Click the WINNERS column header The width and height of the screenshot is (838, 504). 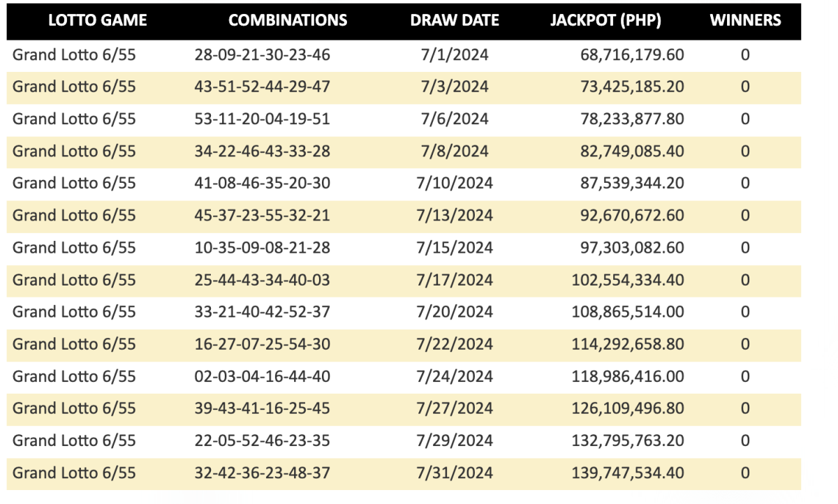745,20
